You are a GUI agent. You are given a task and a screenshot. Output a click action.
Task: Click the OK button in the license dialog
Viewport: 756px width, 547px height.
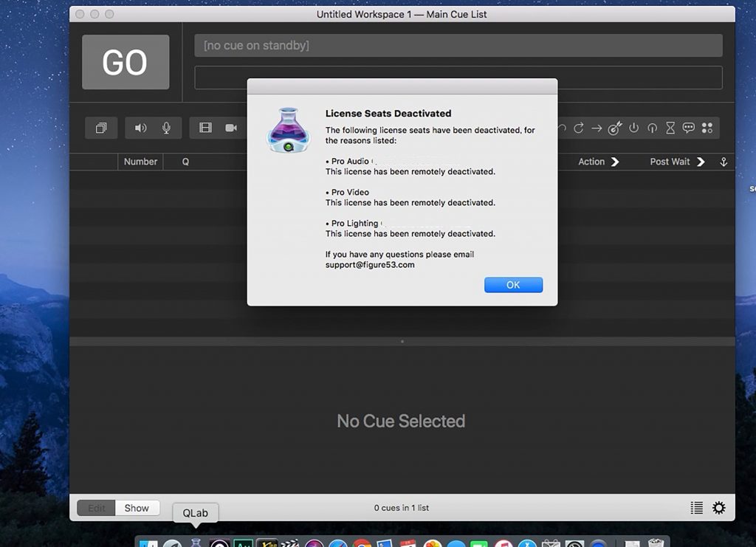514,285
